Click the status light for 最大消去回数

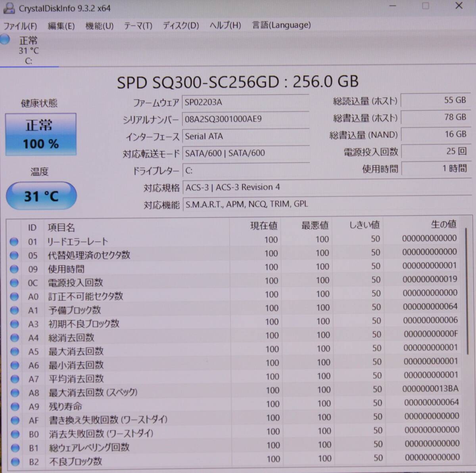tap(14, 351)
